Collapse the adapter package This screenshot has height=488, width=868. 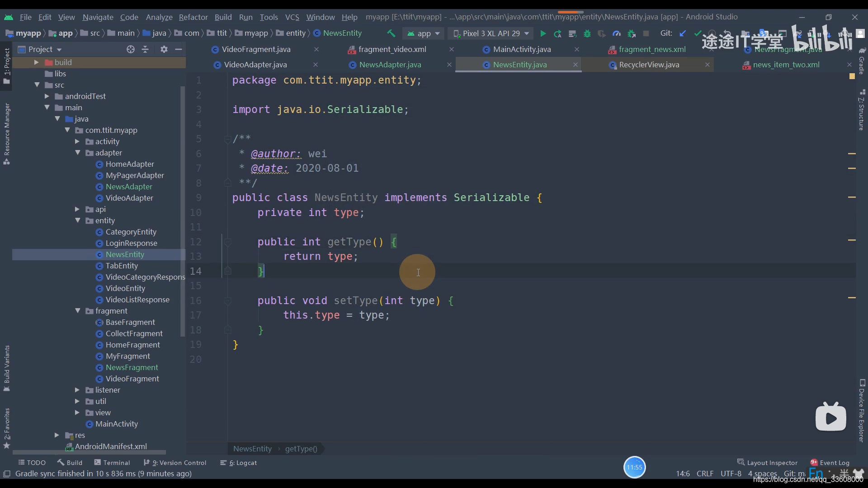pos(78,153)
